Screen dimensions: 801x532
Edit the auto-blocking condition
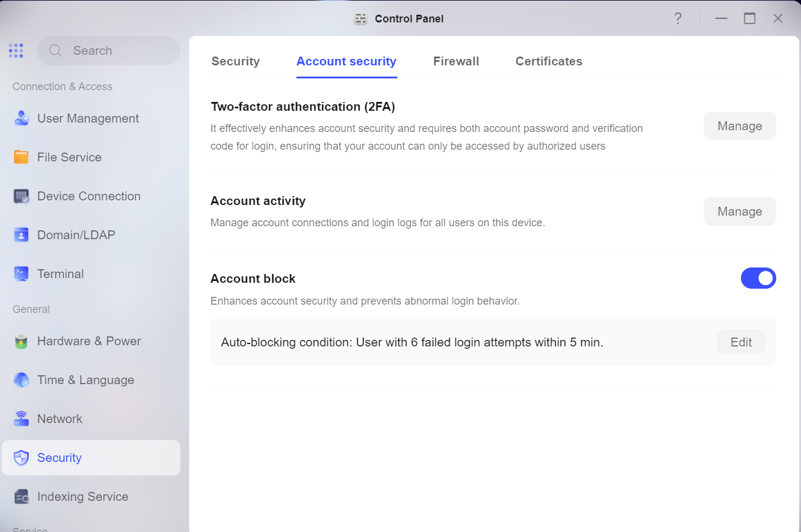741,342
